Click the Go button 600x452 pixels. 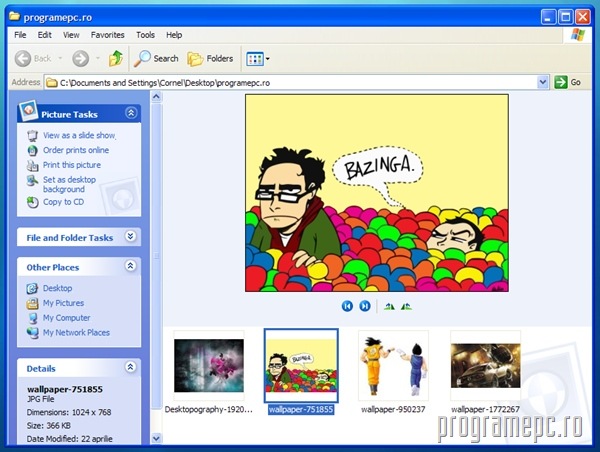568,82
